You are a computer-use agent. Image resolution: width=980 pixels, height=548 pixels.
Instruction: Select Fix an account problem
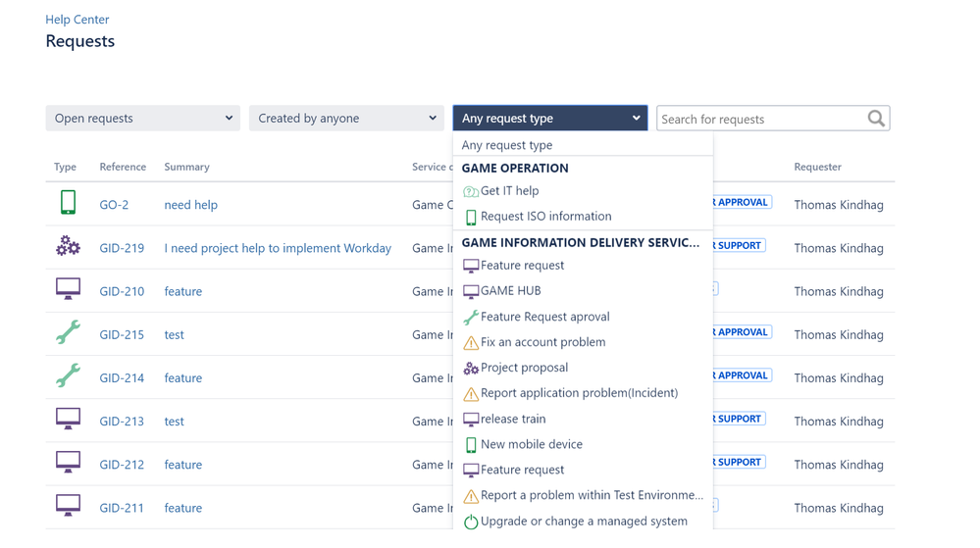[x=583, y=342]
